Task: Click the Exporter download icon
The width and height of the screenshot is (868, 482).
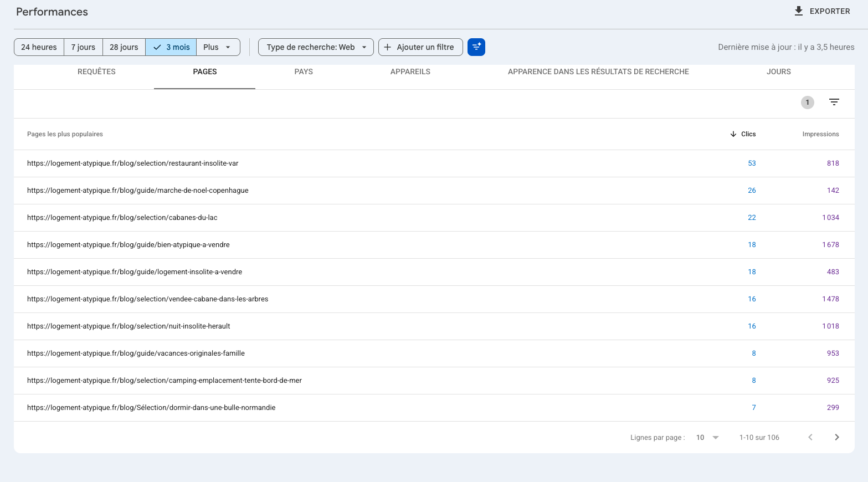Action: 798,11
